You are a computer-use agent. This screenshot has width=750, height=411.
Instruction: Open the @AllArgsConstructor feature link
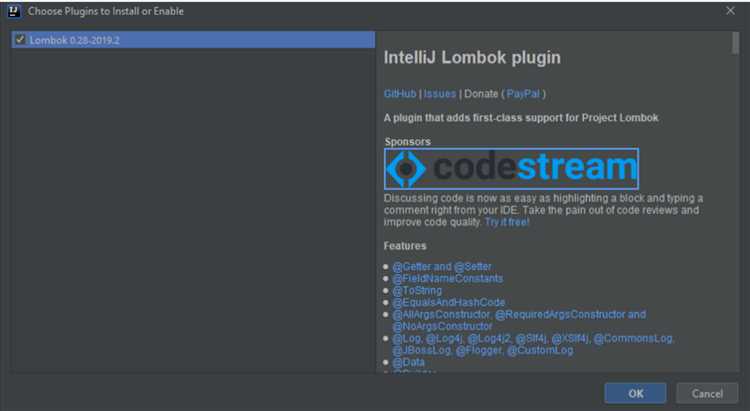pyautogui.click(x=518, y=320)
